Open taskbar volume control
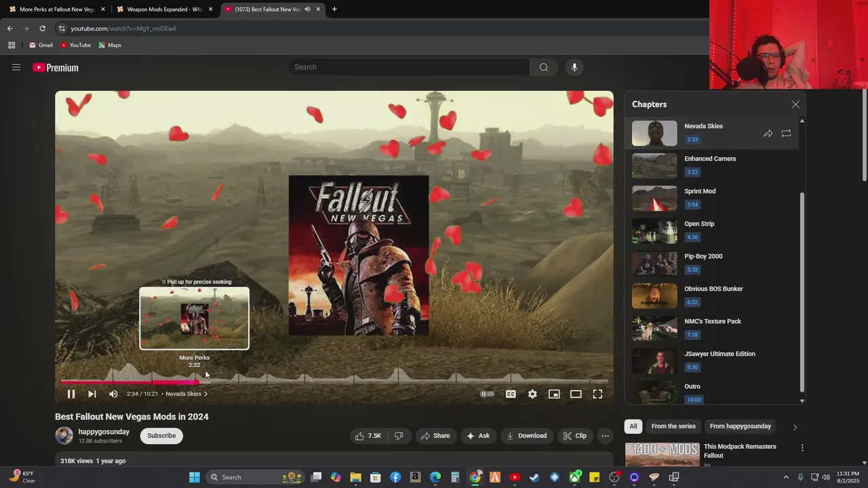 pos(826,477)
